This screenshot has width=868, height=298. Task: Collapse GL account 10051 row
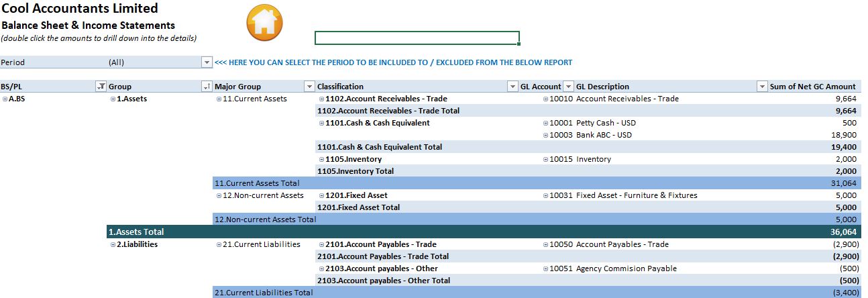(x=546, y=268)
